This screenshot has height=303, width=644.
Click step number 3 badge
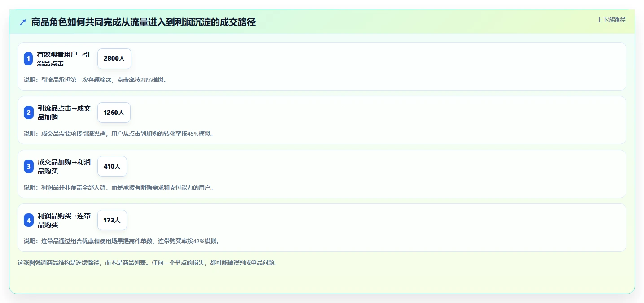tap(28, 166)
